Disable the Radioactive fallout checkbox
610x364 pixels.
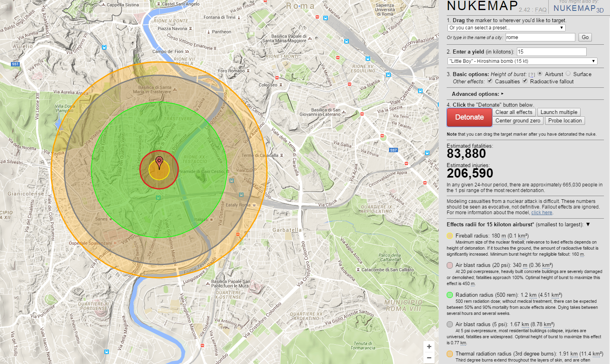tap(525, 81)
